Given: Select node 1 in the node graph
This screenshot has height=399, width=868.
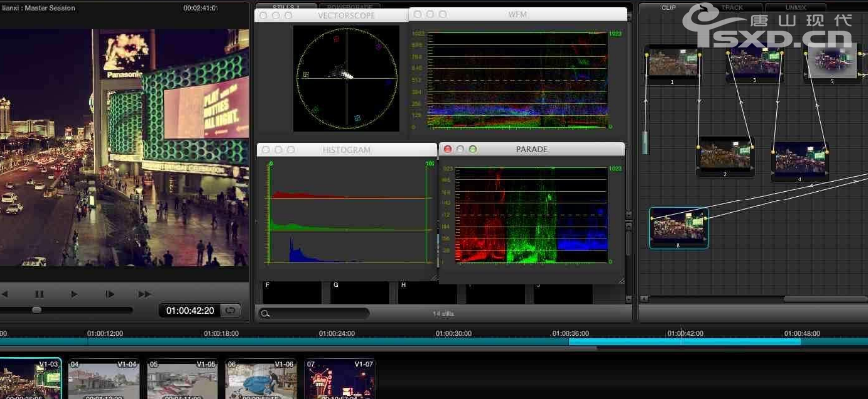Looking at the screenshot, I should pyautogui.click(x=673, y=64).
